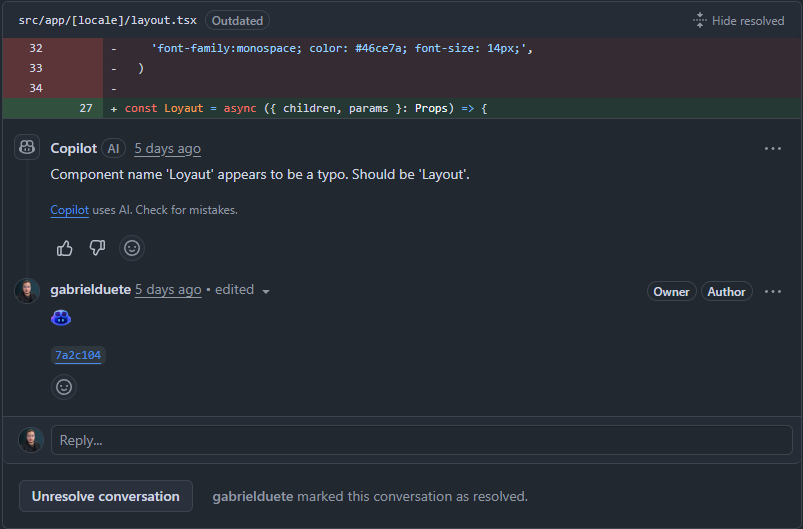Click gabrielduete comment timestamp 5 days ago
Image resolution: width=803 pixels, height=529 pixels.
coord(168,290)
